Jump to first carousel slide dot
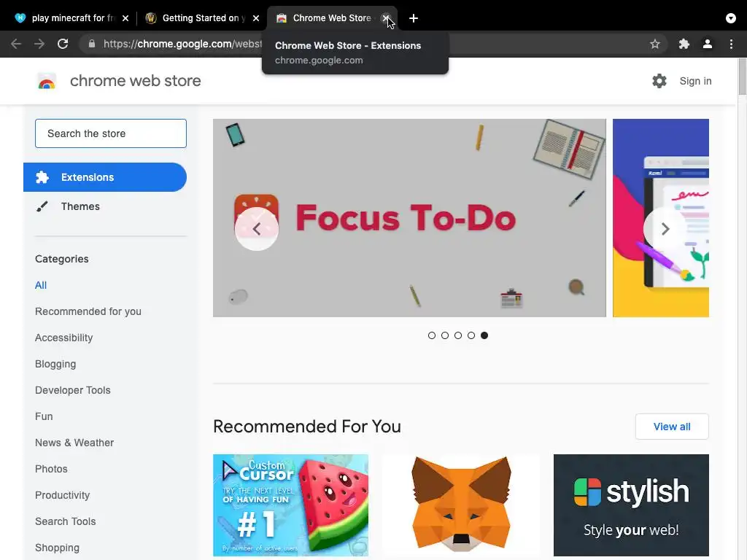The image size is (747, 560). tap(432, 335)
